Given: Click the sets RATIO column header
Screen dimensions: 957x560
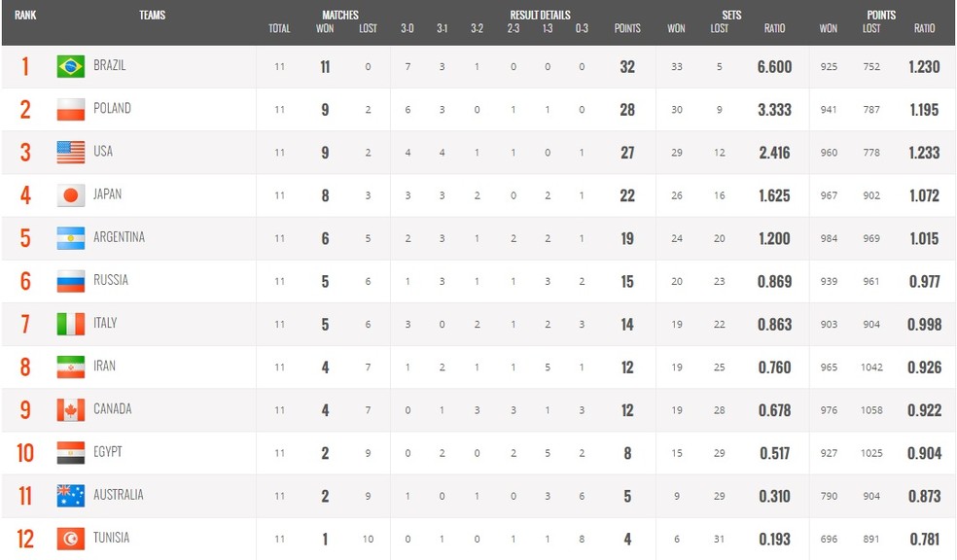Looking at the screenshot, I should click(774, 28).
